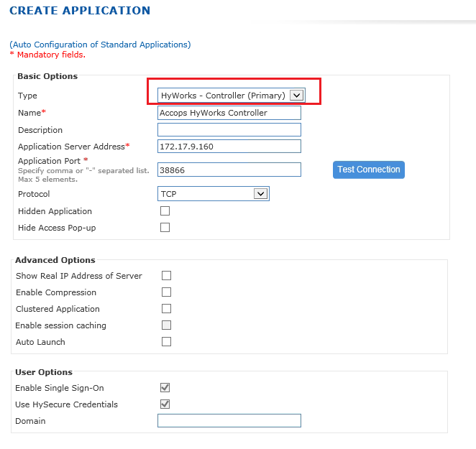Select the Application Server Address field
This screenshot has height=449, width=476.
229,147
